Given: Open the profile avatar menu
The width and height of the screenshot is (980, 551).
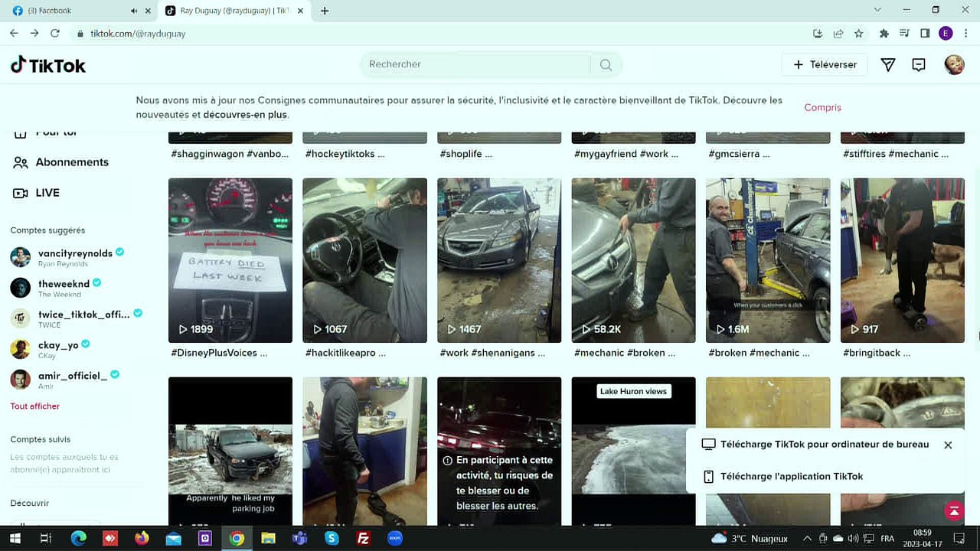Looking at the screenshot, I should pyautogui.click(x=954, y=65).
